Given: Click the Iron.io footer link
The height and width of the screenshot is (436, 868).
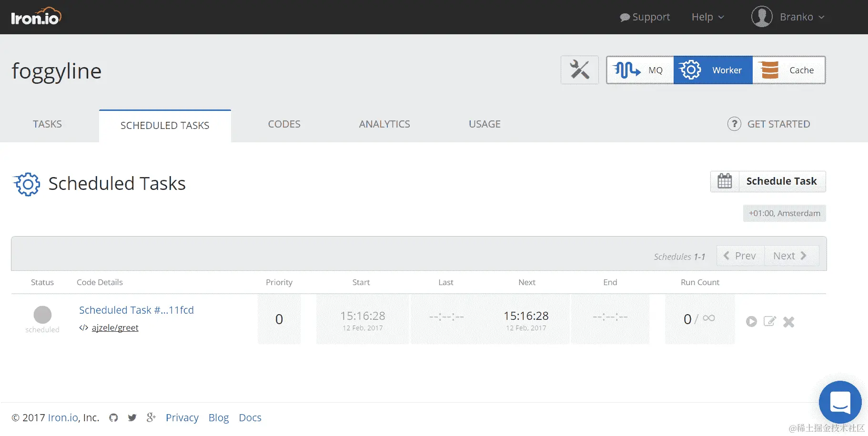Looking at the screenshot, I should point(63,418).
